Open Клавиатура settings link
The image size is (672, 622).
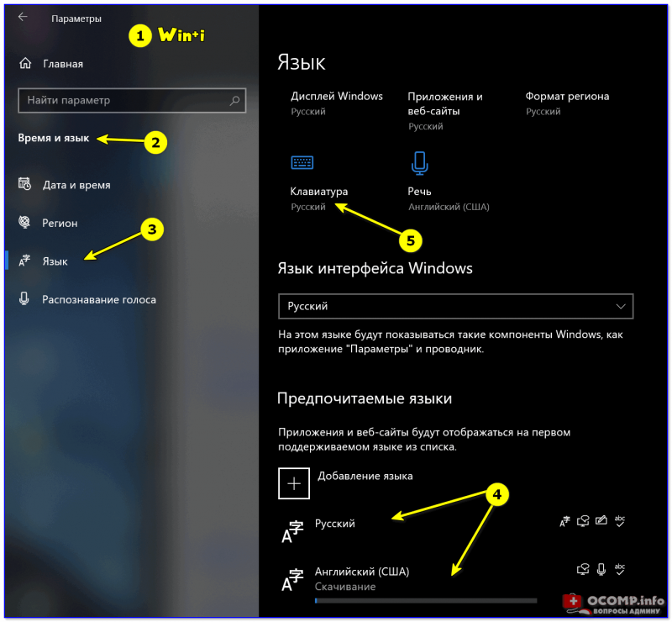(x=319, y=192)
